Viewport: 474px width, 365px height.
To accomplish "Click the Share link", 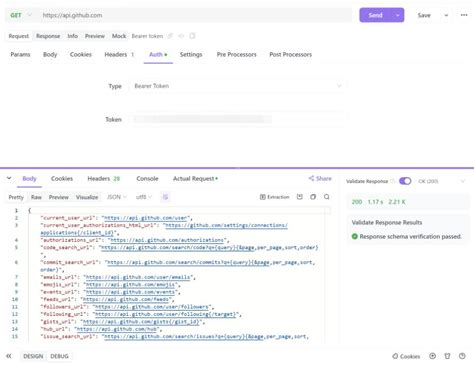I will (320, 178).
